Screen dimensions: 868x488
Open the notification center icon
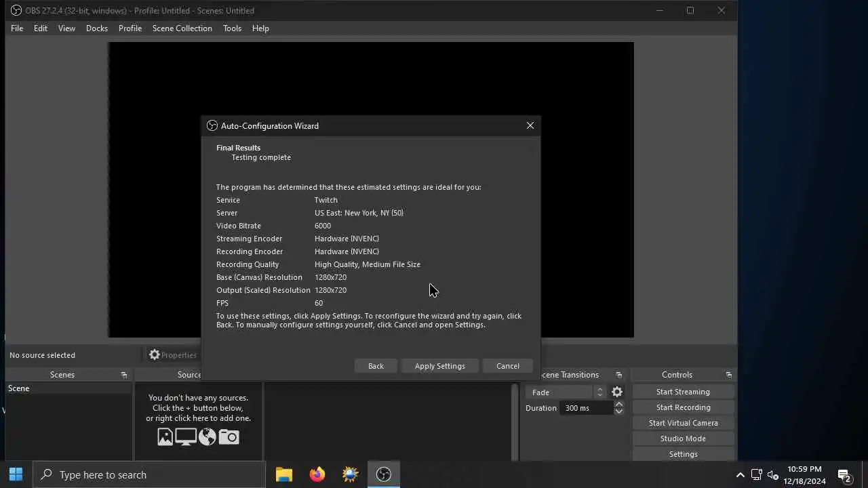[844, 475]
